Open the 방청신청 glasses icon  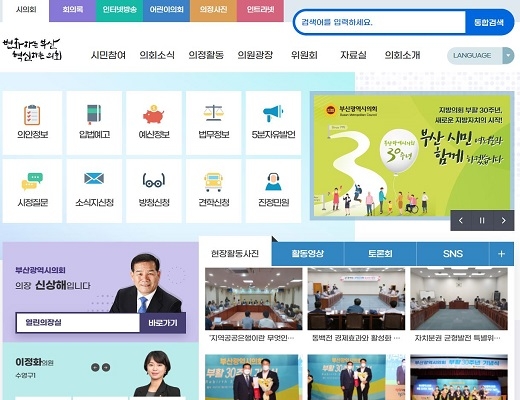154,180
